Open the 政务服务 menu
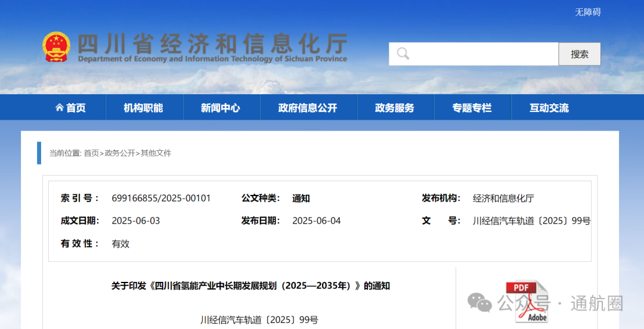This screenshot has height=329, width=644. pyautogui.click(x=395, y=108)
